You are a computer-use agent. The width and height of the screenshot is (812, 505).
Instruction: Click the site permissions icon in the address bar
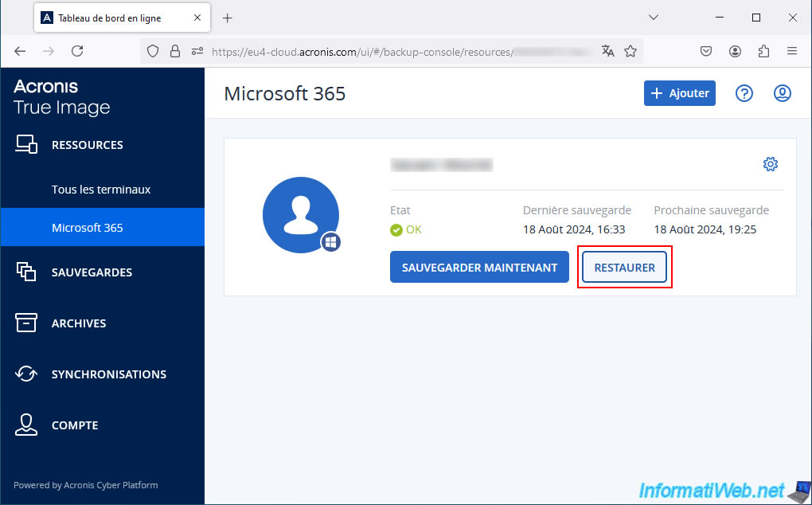pyautogui.click(x=197, y=51)
